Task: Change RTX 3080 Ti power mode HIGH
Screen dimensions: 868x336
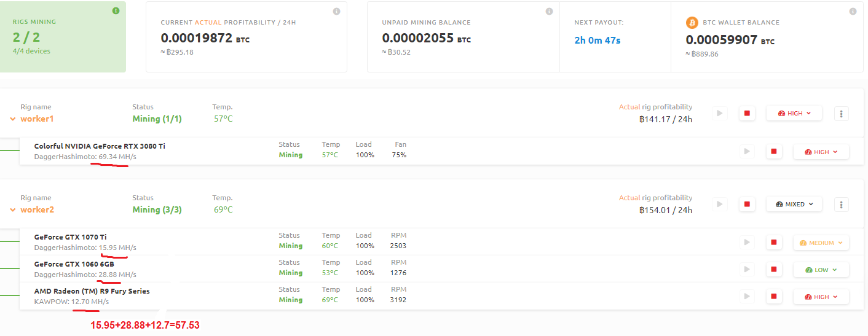Action: coord(821,152)
